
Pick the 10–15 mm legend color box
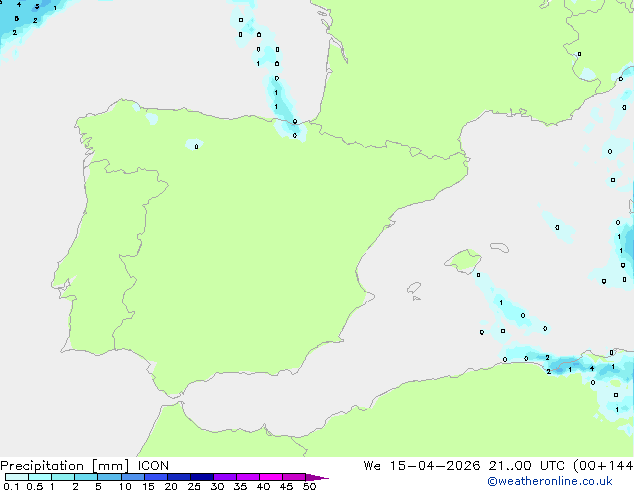point(132,477)
